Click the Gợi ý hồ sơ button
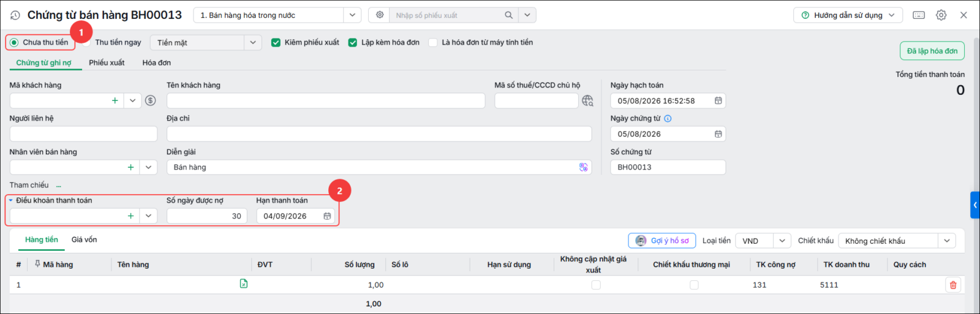The width and height of the screenshot is (980, 314). pos(662,241)
